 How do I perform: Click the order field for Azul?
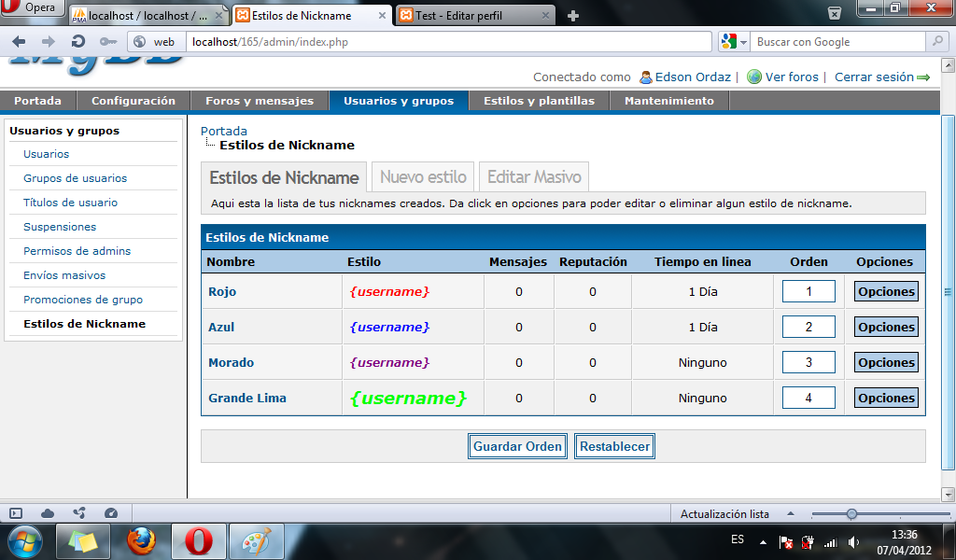(x=808, y=327)
